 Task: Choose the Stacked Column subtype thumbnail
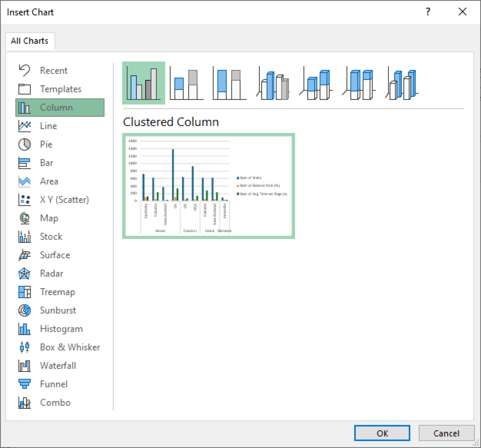(186, 83)
